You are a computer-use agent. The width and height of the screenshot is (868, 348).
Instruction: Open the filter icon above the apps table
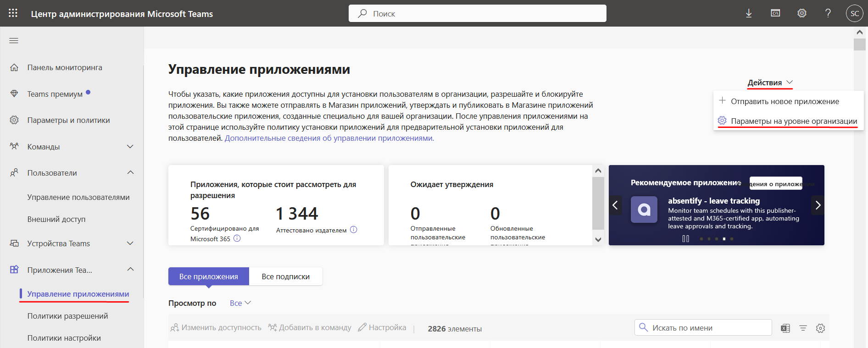[x=803, y=328]
